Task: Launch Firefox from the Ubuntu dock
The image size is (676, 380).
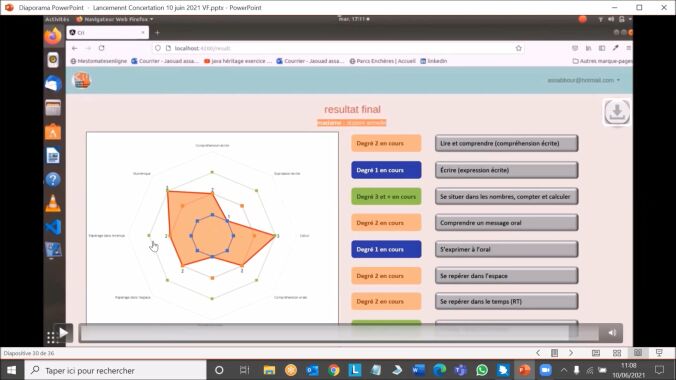Action: click(53, 36)
